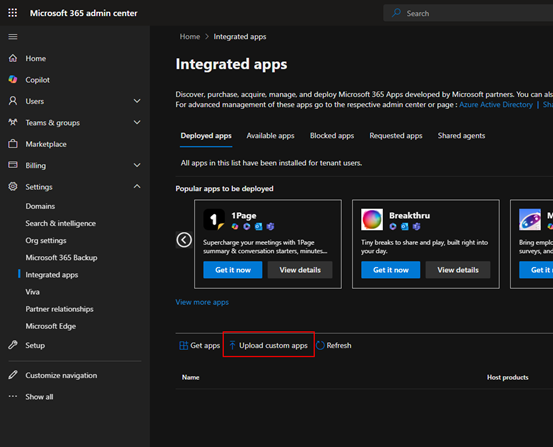Open the Azure Active Directory link
The height and width of the screenshot is (447, 553).
pos(496,105)
